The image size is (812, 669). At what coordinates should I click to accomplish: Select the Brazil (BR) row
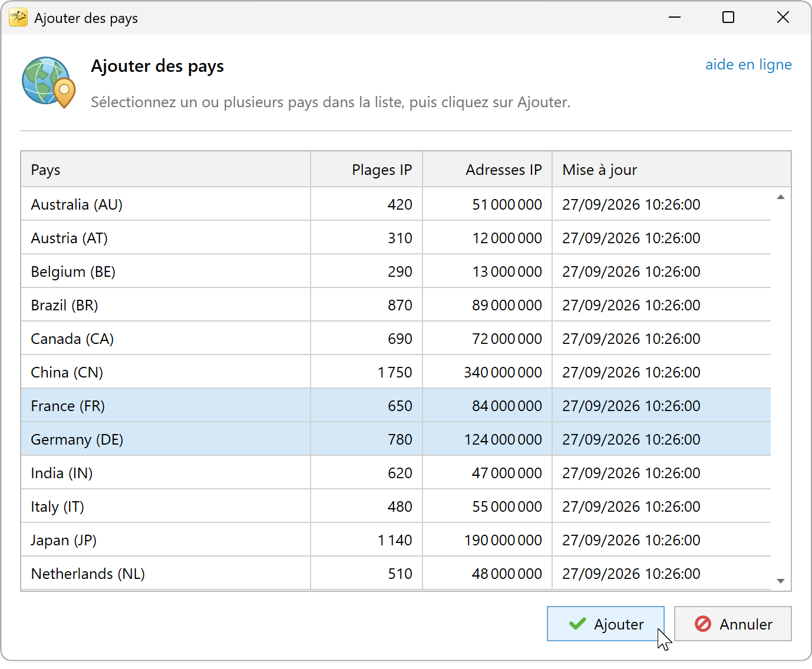(396, 305)
